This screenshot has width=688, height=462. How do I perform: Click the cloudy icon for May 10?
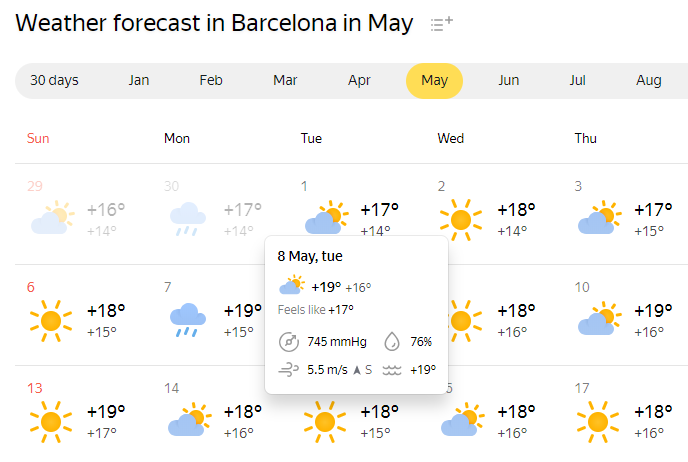597,320
